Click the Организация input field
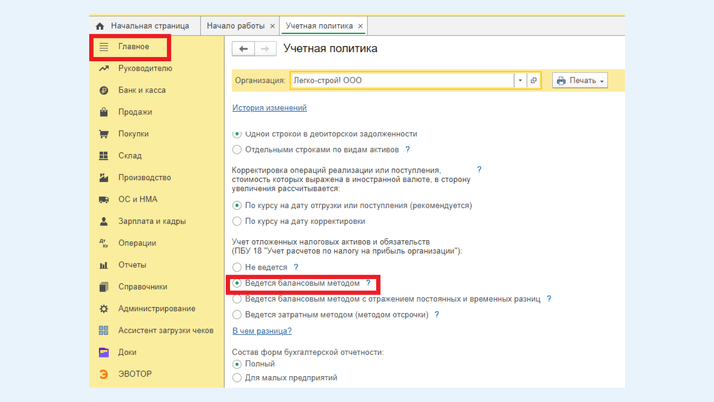Image resolution: width=714 pixels, height=402 pixels. pos(403,81)
